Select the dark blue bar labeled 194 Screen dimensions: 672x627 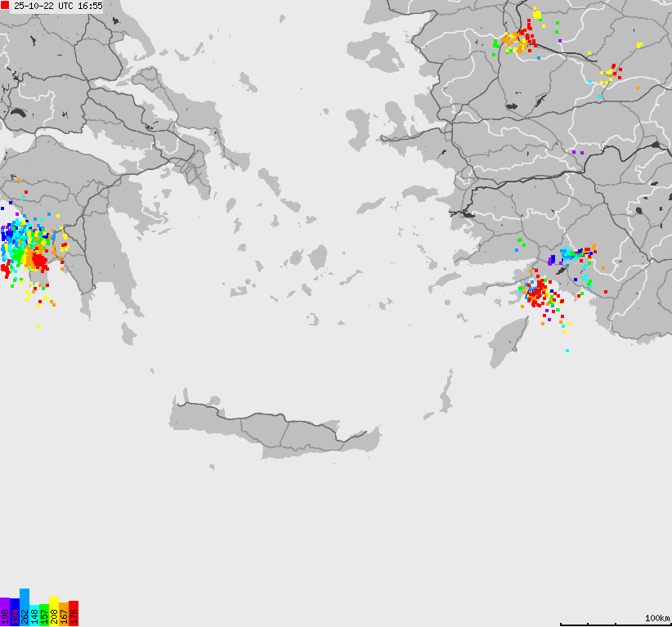(15, 612)
